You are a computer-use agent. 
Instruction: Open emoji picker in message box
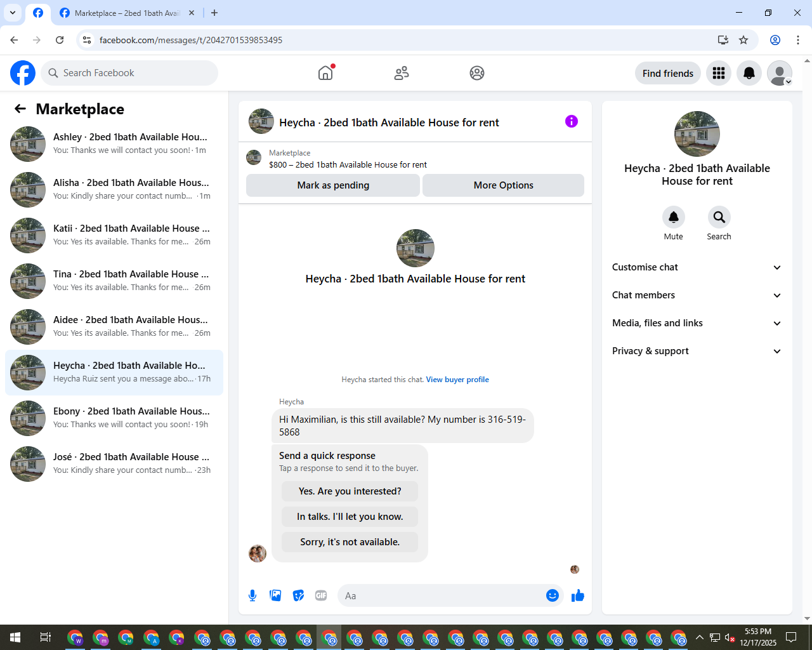pos(553,595)
